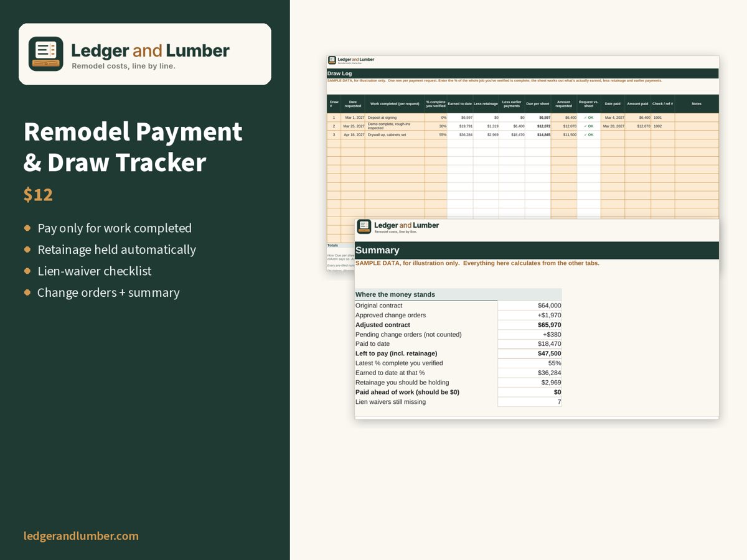
Task: Select the 'Paid ahead of work (should be $0)' label
Action: pos(407,392)
